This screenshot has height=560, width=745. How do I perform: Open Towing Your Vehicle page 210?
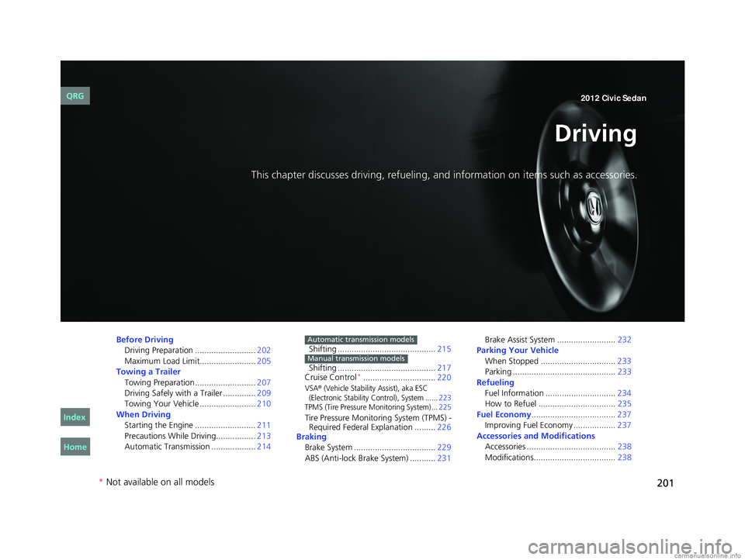[197, 404]
